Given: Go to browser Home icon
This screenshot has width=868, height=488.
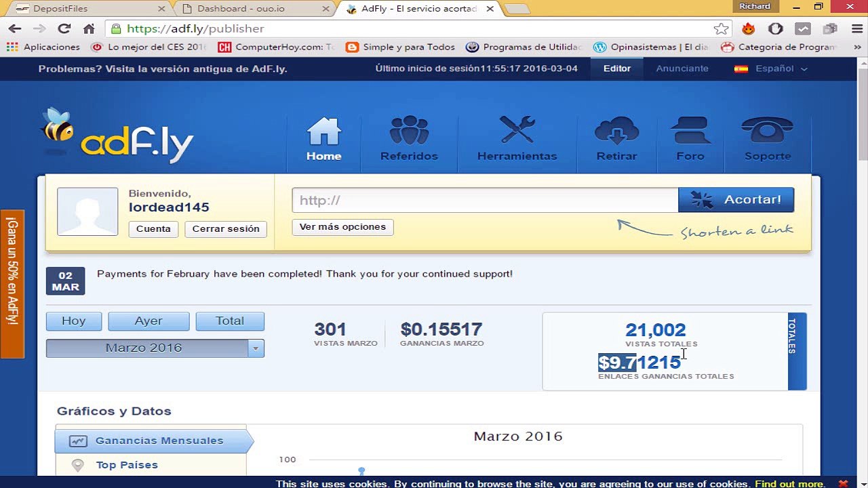Looking at the screenshot, I should [89, 29].
